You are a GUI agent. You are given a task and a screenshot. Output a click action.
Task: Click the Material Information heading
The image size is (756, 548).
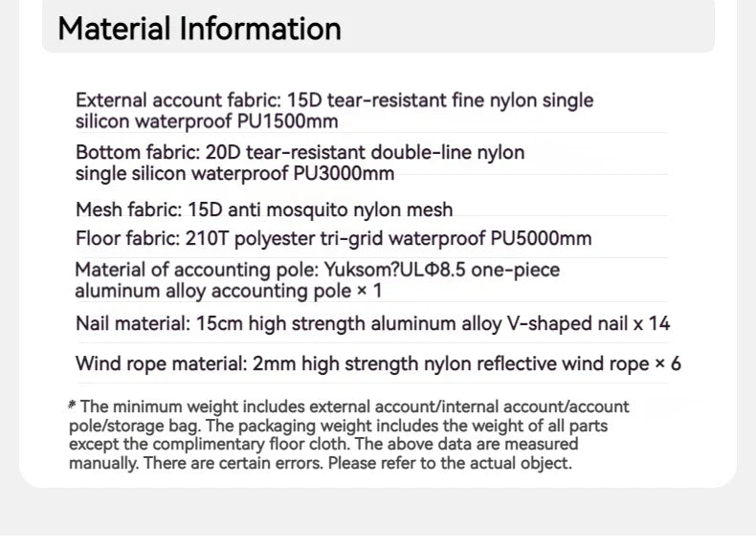tap(199, 29)
